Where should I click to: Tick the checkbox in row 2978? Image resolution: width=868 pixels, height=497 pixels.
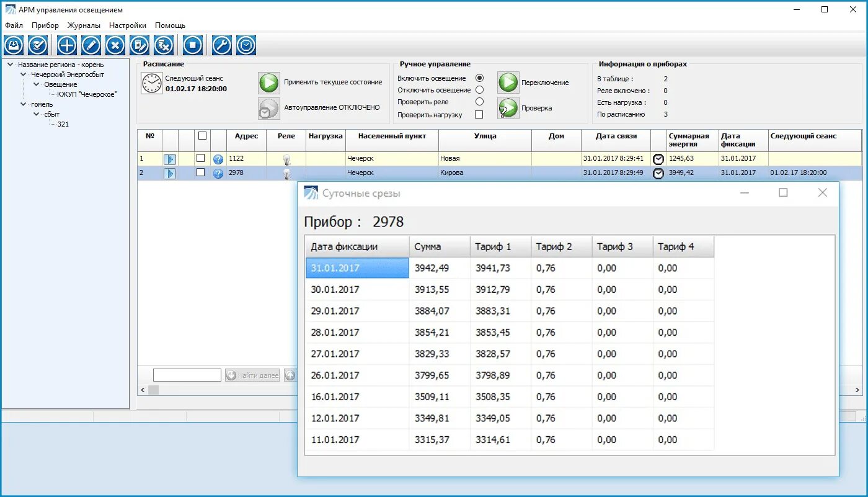(x=200, y=172)
